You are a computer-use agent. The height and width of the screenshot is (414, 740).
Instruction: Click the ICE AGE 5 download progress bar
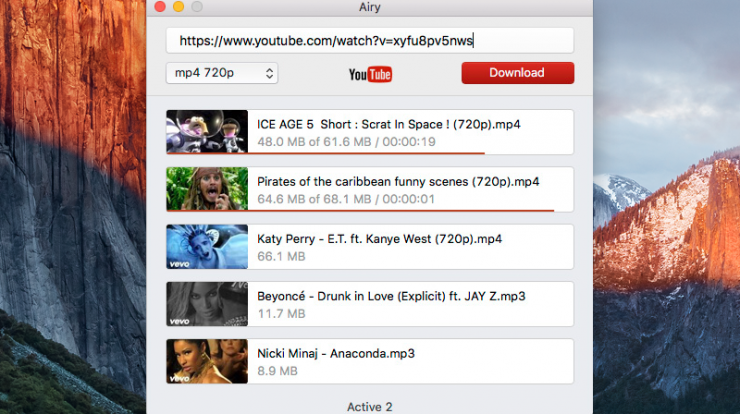point(325,153)
